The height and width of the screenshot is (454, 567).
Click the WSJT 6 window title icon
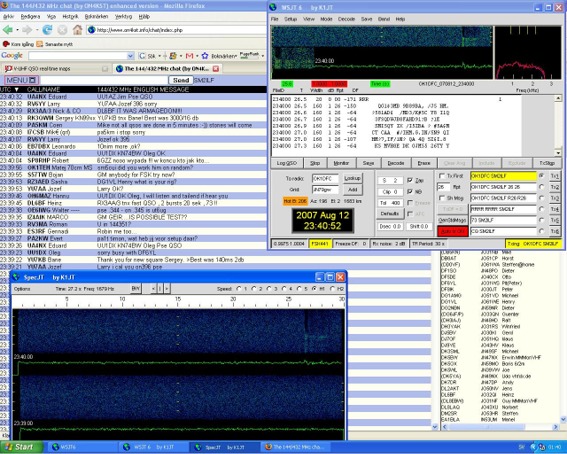[273, 7]
